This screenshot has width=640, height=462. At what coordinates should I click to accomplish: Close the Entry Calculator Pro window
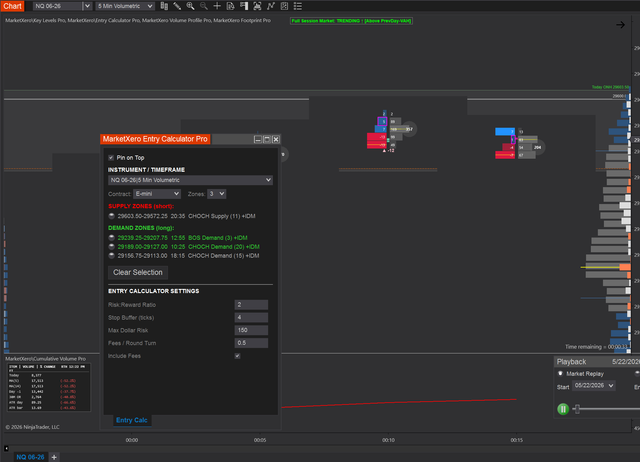[276, 139]
